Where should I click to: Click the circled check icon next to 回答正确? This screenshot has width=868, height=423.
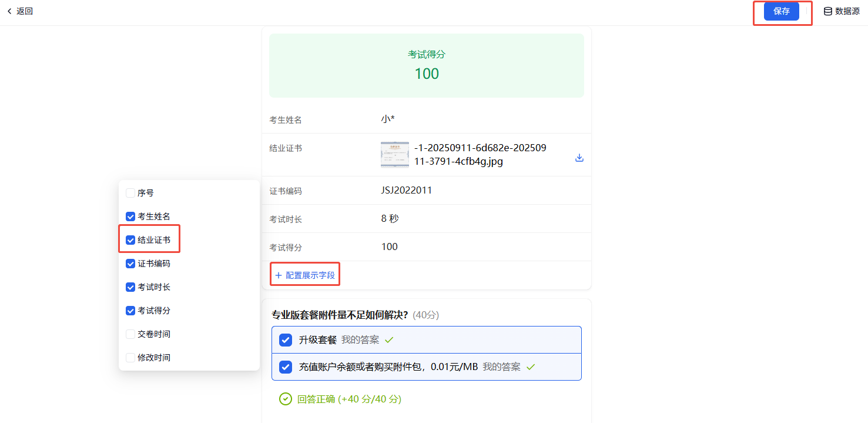[x=285, y=399]
